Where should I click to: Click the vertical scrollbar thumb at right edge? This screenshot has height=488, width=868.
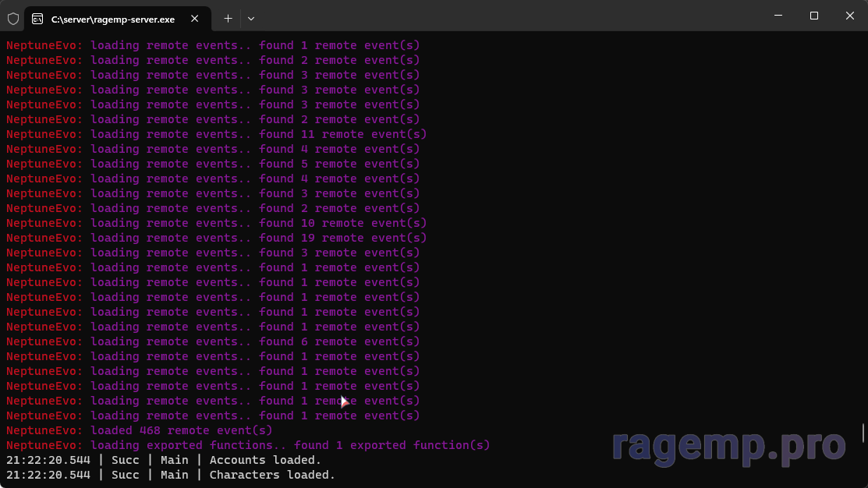pos(863,432)
